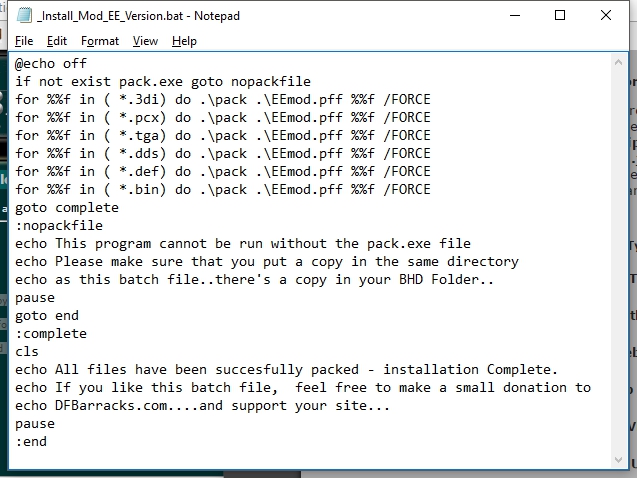Click the vertical scrollbar track

pos(618,261)
